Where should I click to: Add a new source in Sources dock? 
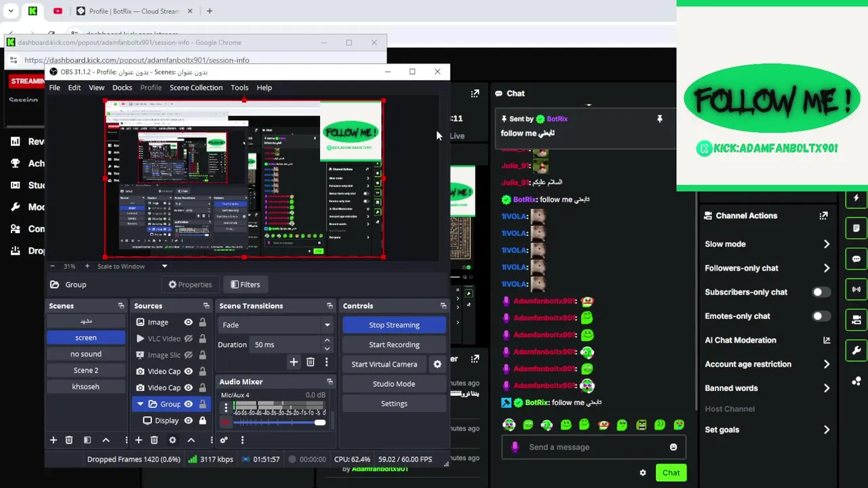[138, 440]
